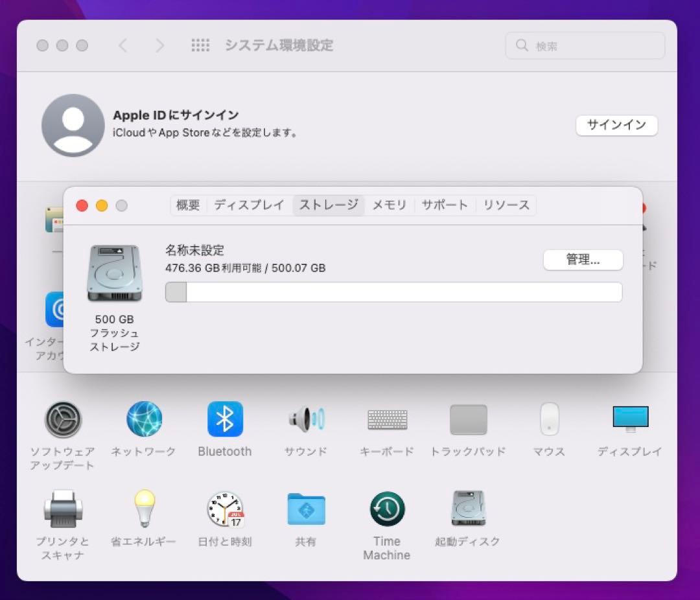Open Startup Disk settings
The image size is (700, 600).
467,509
